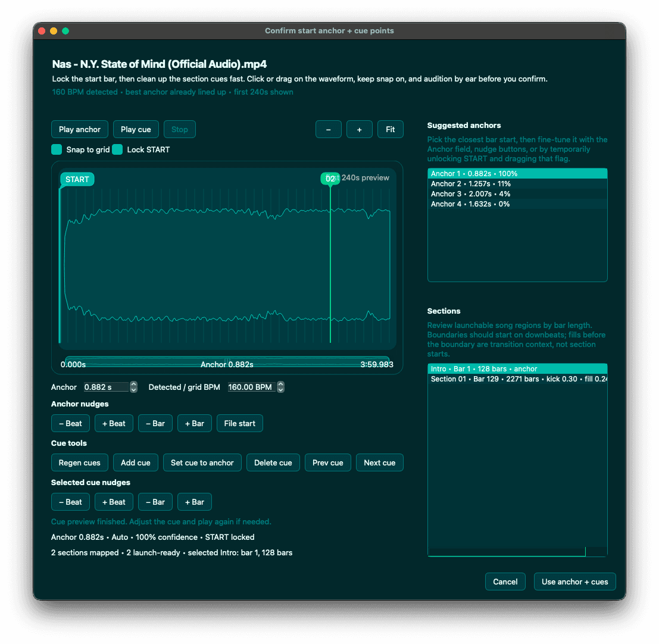Click the Play cue button
Image resolution: width=659 pixels, height=644 pixels.
tap(136, 129)
